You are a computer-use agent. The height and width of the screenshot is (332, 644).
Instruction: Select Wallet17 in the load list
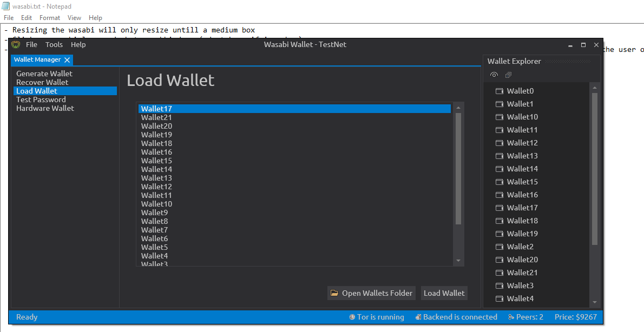coord(294,109)
